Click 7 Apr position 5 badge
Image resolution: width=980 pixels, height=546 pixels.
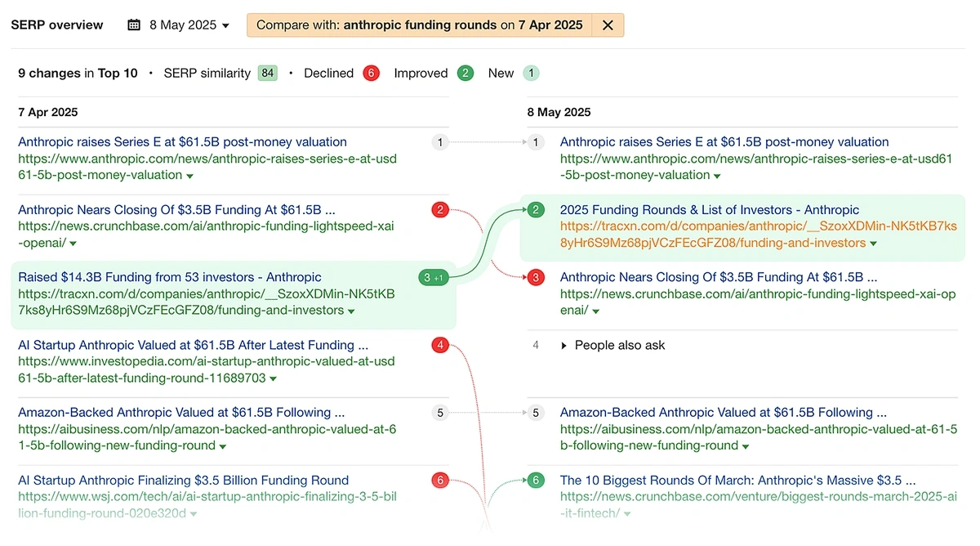coord(440,413)
